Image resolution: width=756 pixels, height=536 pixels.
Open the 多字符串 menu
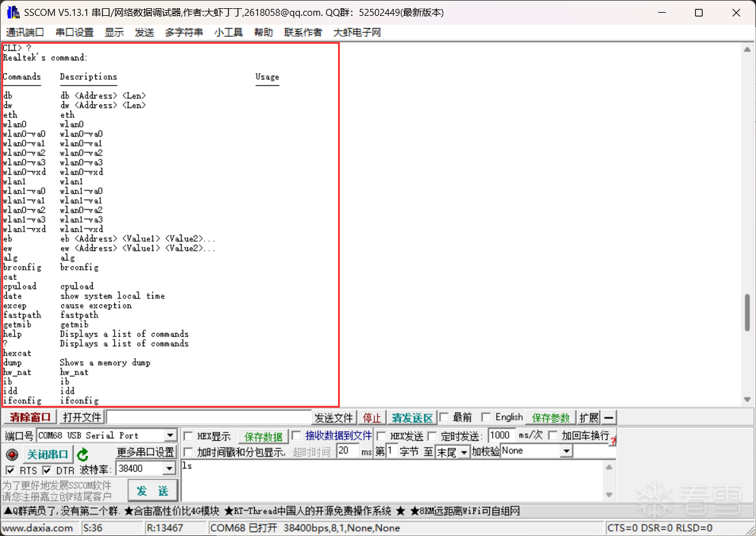coord(184,32)
